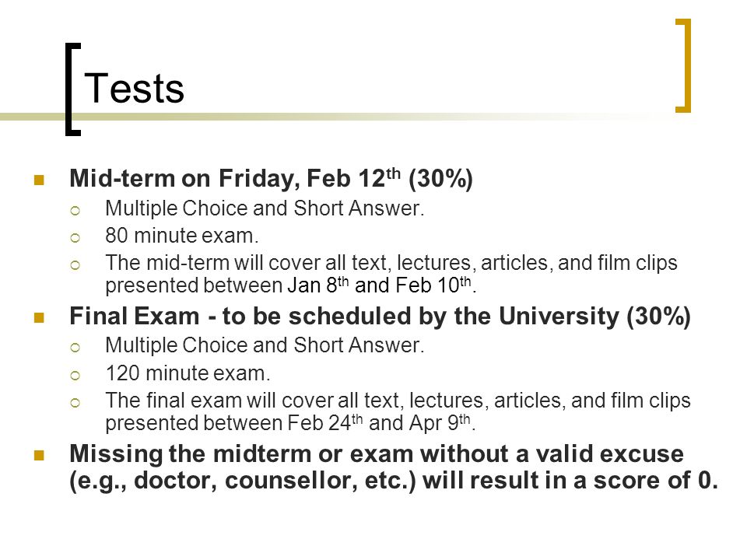Click circle bullet beside first Multiple Choice line
Image resolution: width=747 pixels, height=560 pixels.
(x=75, y=210)
